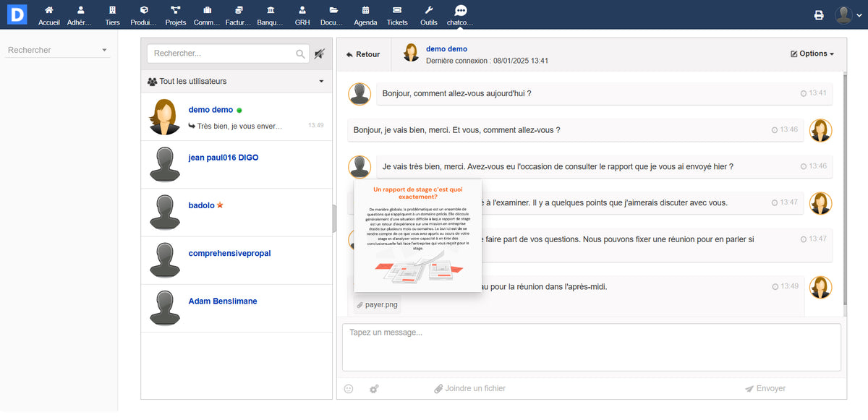Open the emoji picker in the chat
Image resolution: width=868 pixels, height=420 pixels.
click(x=348, y=388)
